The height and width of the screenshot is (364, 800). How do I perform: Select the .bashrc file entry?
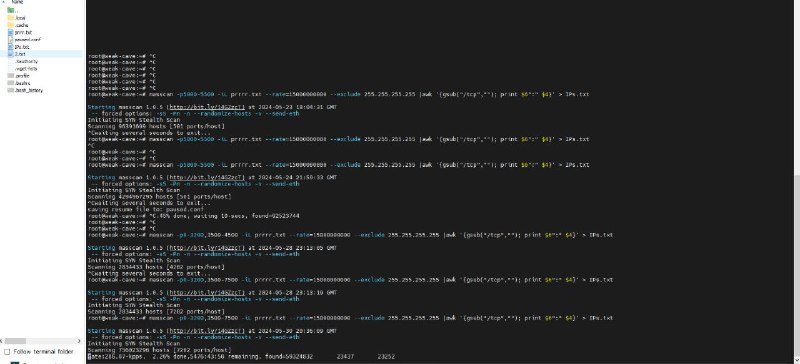[19, 83]
